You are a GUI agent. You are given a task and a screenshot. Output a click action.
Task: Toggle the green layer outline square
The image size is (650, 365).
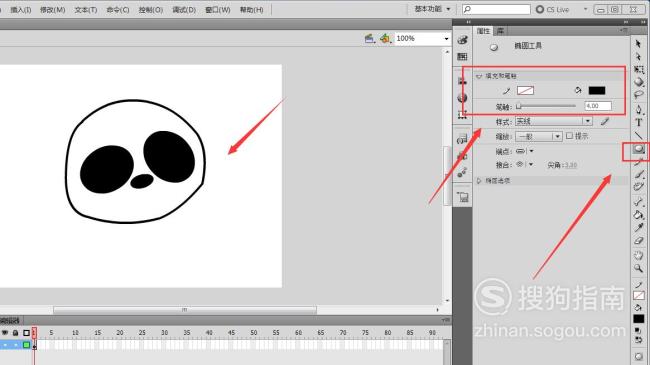(x=27, y=345)
